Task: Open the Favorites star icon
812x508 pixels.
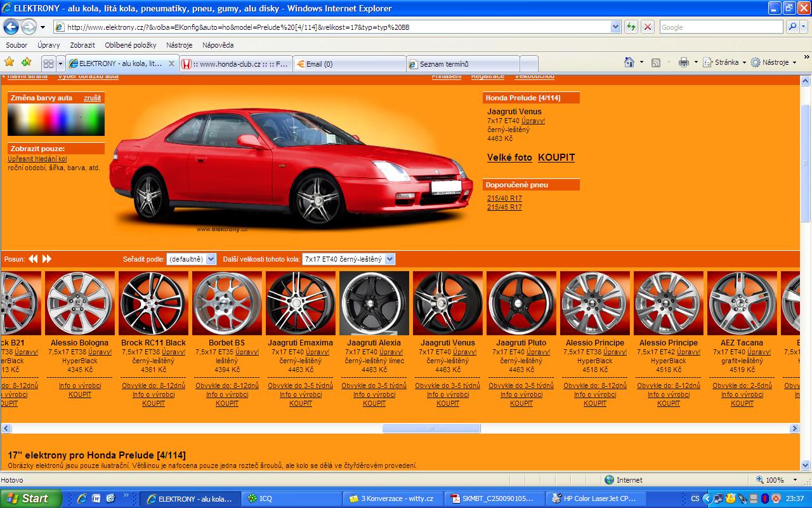Action: (x=10, y=62)
